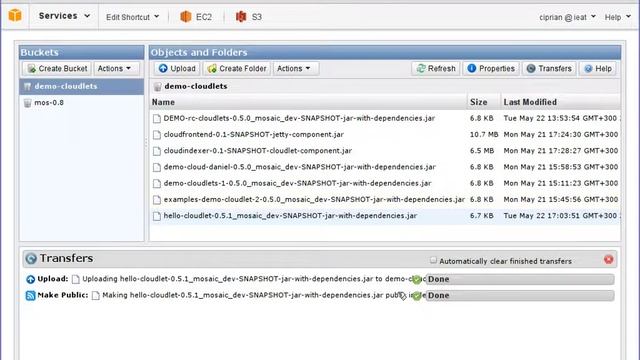Open the Edit Shortcut dropdown
The width and height of the screenshot is (640, 360).
(132, 17)
